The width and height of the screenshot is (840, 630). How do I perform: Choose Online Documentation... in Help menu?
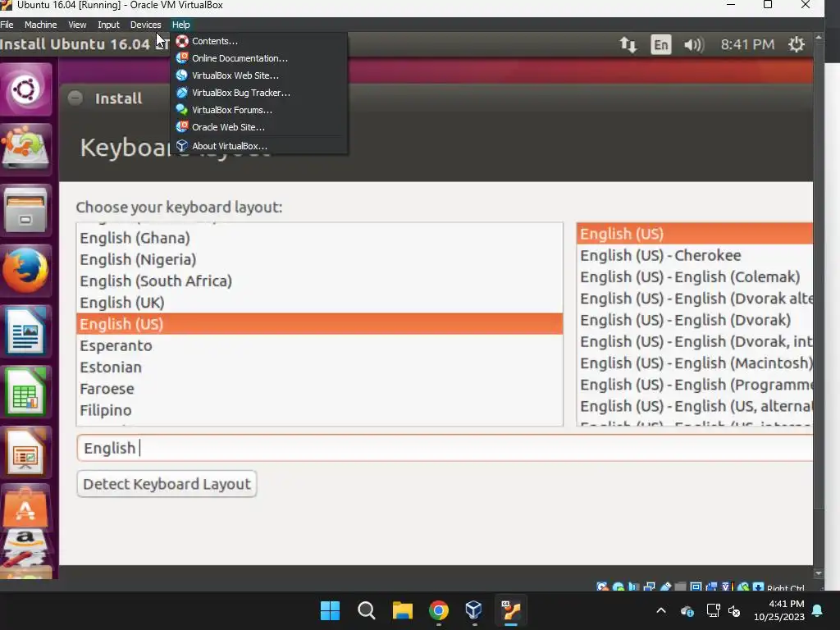pyautogui.click(x=258, y=58)
